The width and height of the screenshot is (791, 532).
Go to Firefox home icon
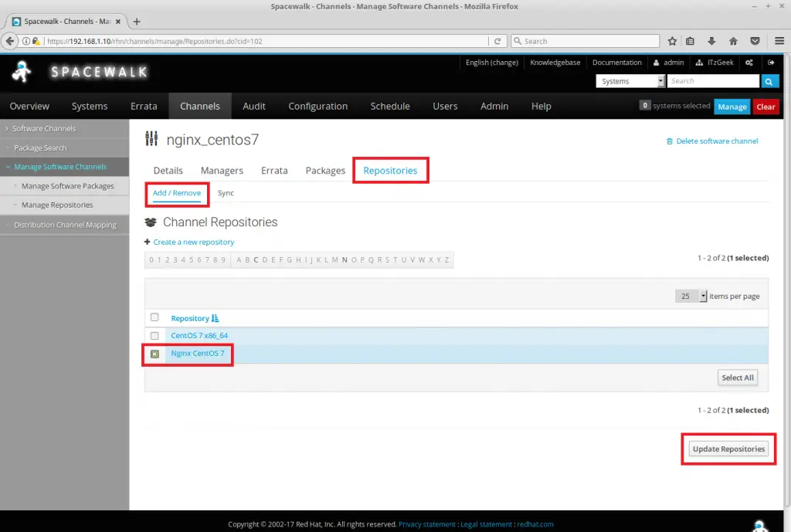(x=733, y=42)
